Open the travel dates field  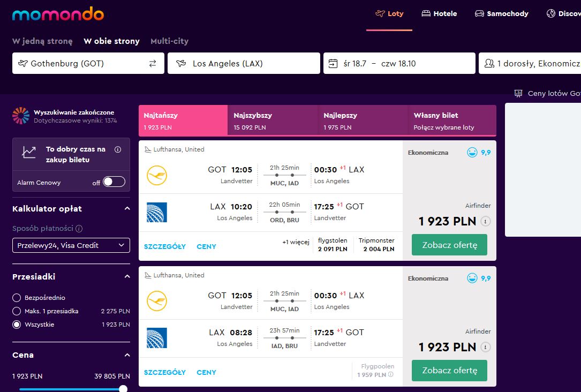click(399, 63)
